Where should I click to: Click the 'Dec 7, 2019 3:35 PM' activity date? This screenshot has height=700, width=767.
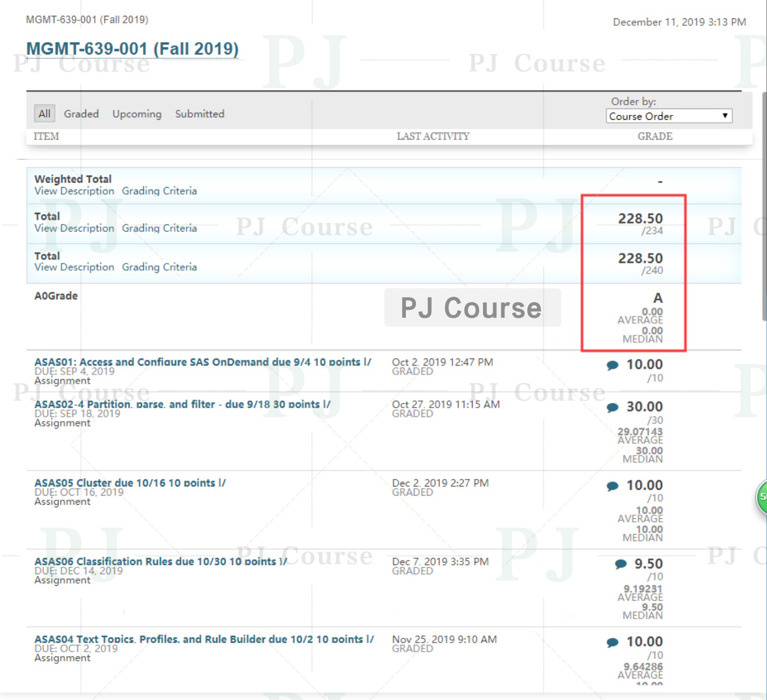point(440,561)
